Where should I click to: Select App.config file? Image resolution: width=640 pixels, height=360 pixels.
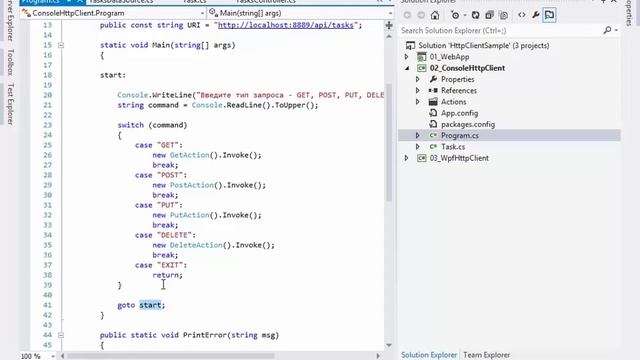click(459, 113)
